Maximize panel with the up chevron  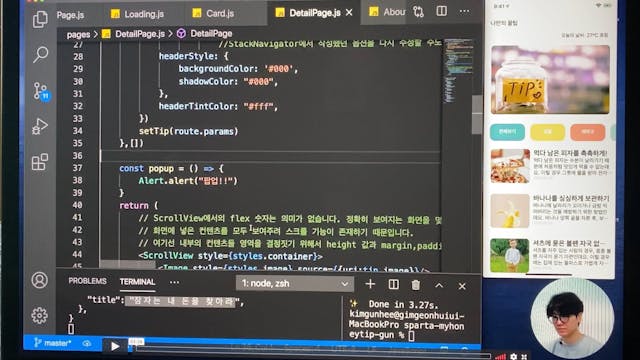pyautogui.click(x=439, y=285)
